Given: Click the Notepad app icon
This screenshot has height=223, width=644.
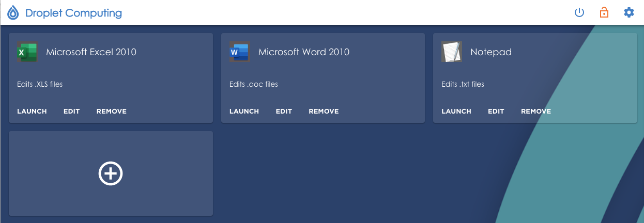Looking at the screenshot, I should [x=451, y=52].
